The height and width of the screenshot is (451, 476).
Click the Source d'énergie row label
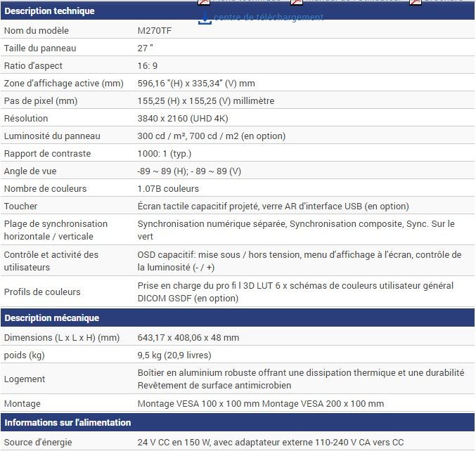coord(38,443)
